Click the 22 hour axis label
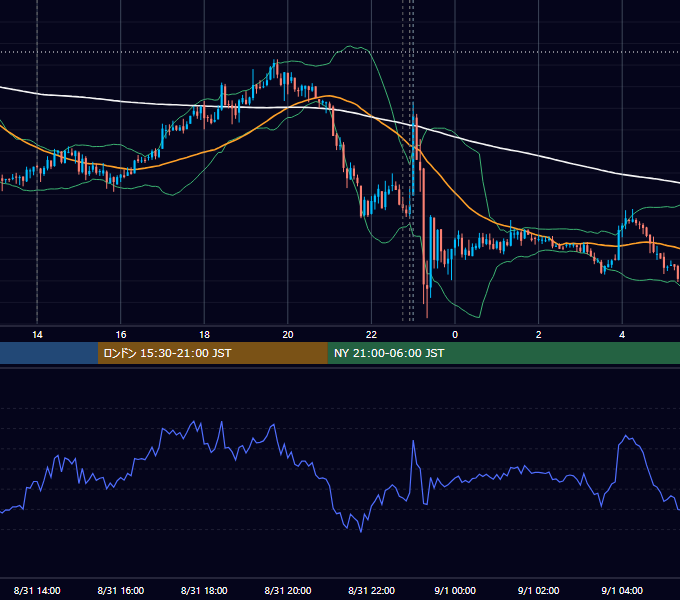 click(x=371, y=335)
